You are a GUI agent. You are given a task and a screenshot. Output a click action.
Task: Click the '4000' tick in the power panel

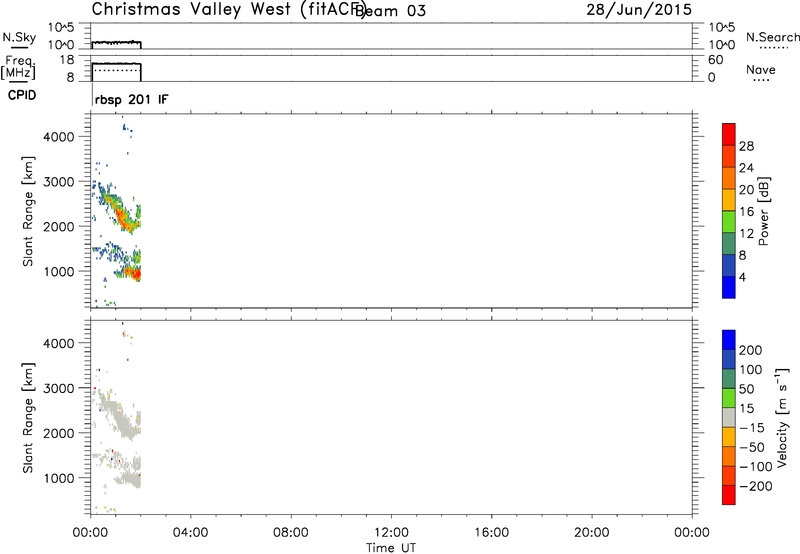click(x=59, y=137)
